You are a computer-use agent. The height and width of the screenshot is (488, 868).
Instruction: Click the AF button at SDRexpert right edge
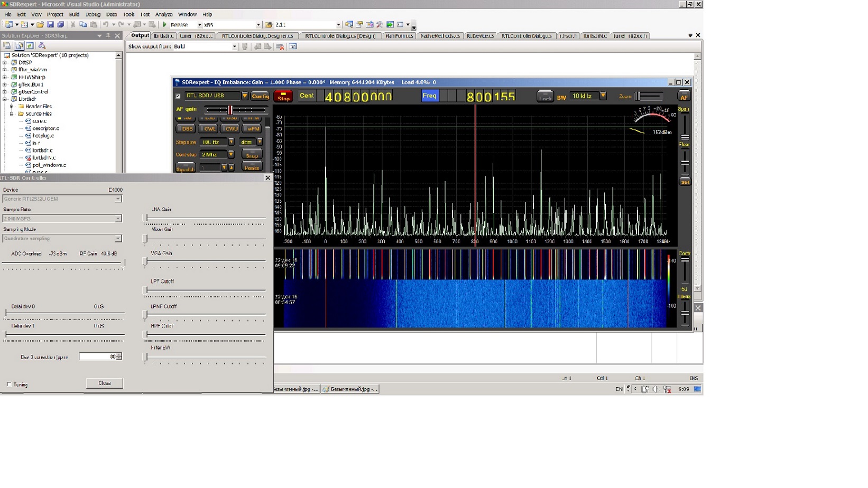pyautogui.click(x=684, y=97)
